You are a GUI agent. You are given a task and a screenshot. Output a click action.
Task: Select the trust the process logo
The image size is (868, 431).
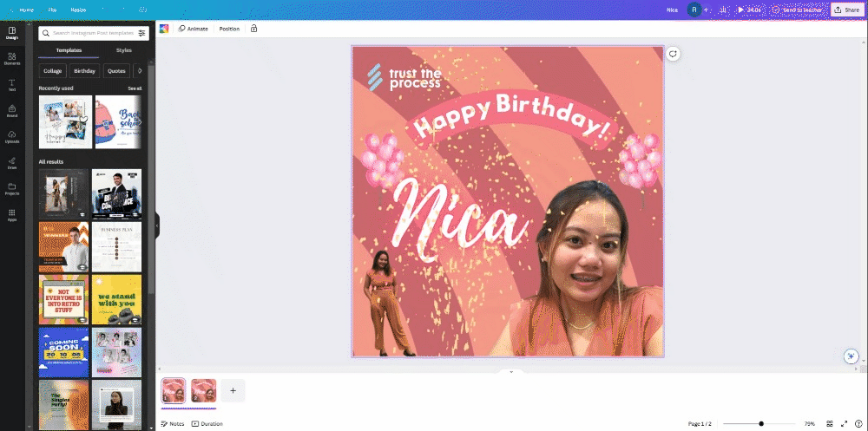coord(404,77)
